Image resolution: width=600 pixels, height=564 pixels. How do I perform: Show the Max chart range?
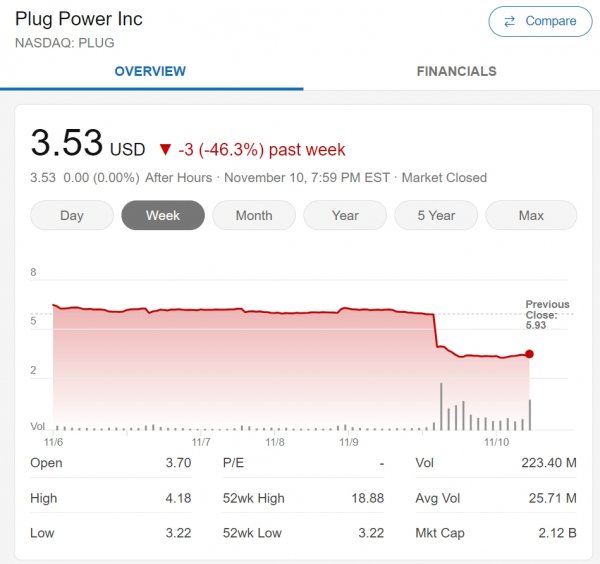531,215
